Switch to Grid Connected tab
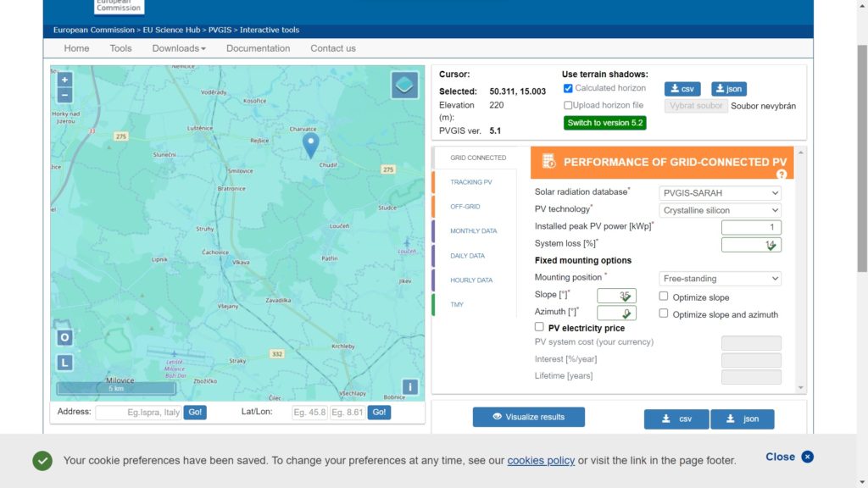The height and width of the screenshot is (488, 868). coord(478,158)
